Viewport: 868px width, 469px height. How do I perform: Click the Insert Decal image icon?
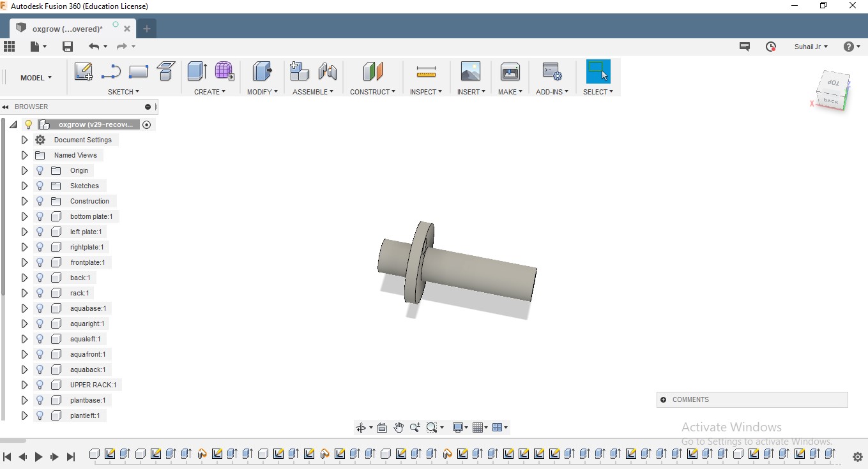coord(471,71)
